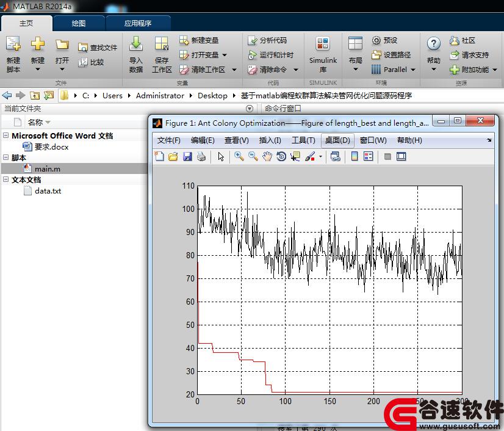Viewport: 504px width, 431px height.
Task: Expand the 打开变量 dropdown arrow
Action: 225,55
